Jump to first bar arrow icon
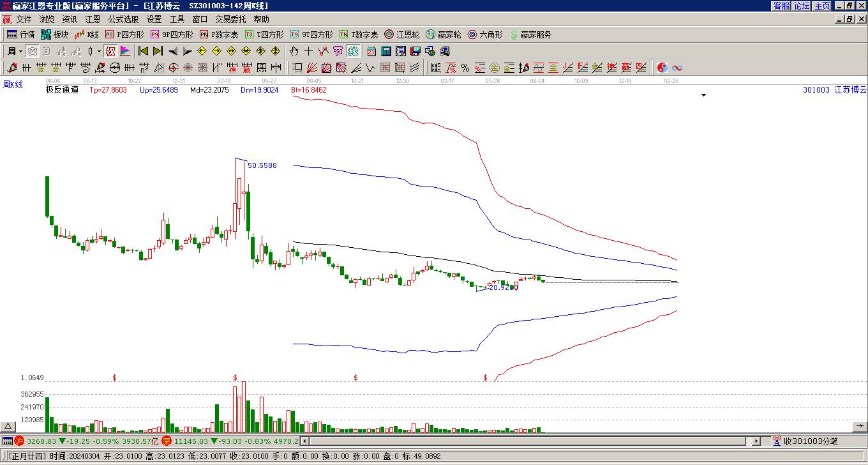Viewport: 868px width, 465px height. point(144,51)
